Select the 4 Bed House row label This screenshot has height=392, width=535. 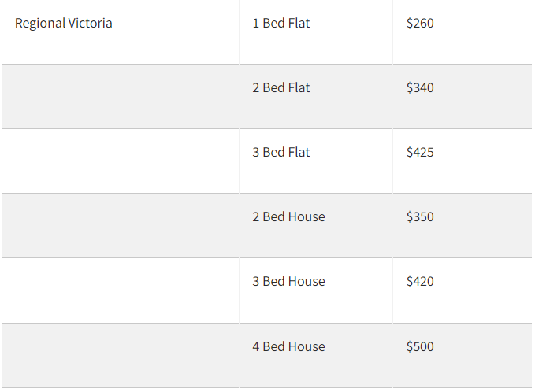[288, 346]
